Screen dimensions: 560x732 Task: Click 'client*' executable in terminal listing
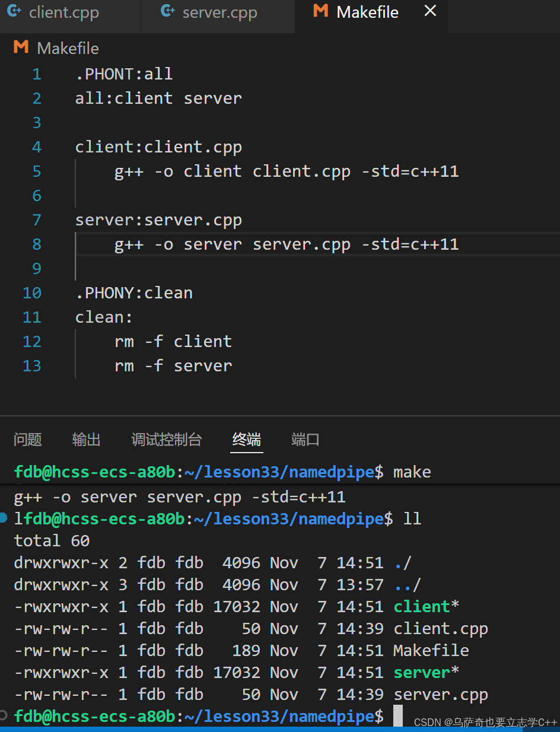427,607
